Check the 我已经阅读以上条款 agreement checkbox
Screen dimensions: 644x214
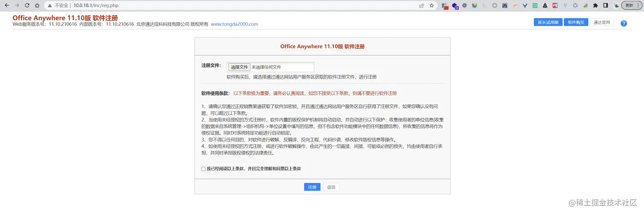tap(203, 169)
